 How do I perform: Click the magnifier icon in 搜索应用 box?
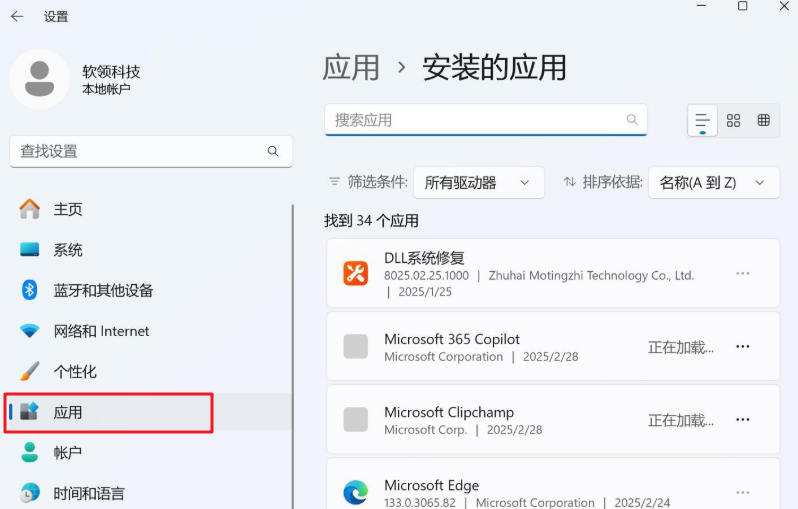(x=632, y=120)
